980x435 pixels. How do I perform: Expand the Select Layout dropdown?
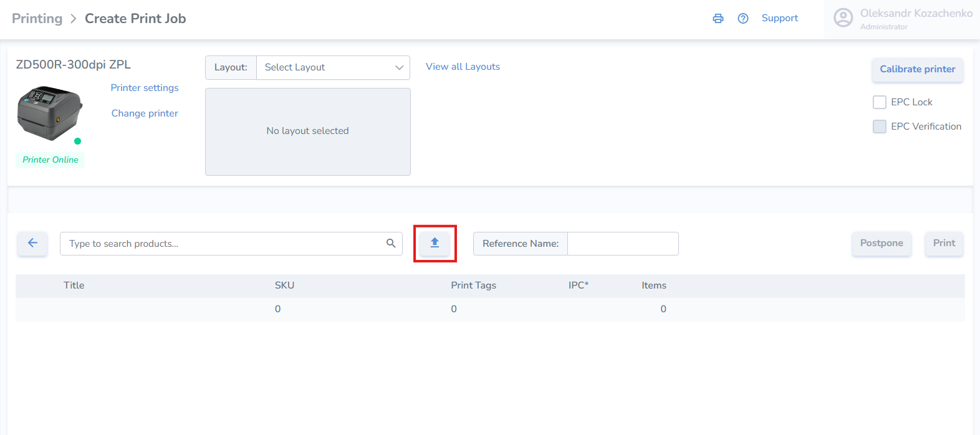333,67
